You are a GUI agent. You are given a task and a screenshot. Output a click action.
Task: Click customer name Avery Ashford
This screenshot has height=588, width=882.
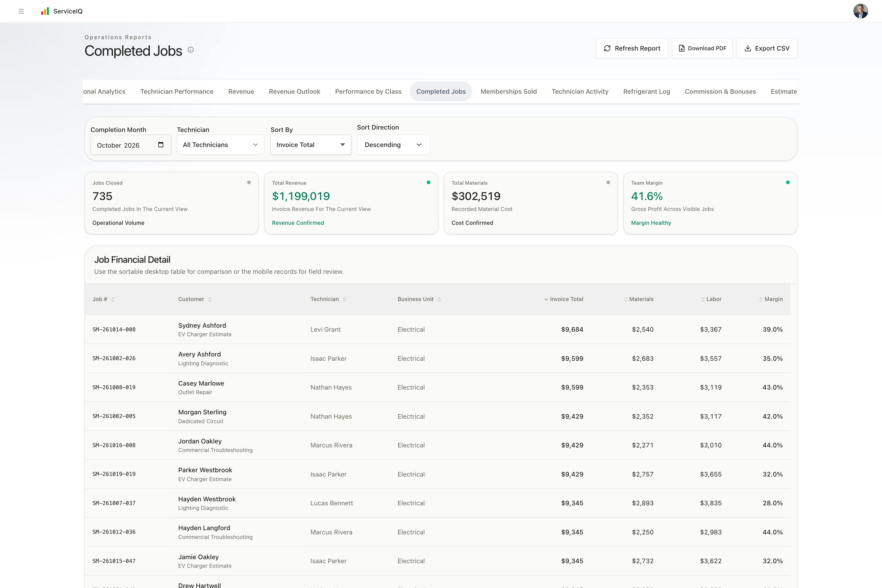(x=199, y=354)
